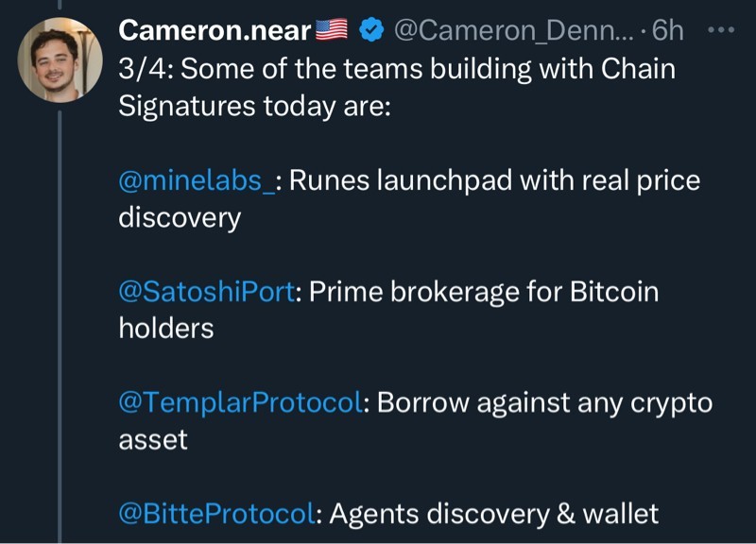Open the @SatoshiPort mention link
756x544 pixels.
click(207, 291)
